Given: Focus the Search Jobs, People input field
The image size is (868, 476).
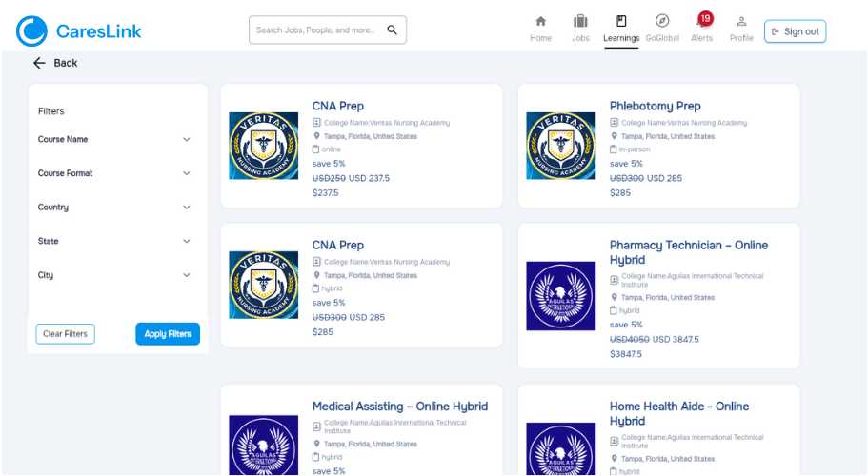Looking at the screenshot, I should (316, 30).
